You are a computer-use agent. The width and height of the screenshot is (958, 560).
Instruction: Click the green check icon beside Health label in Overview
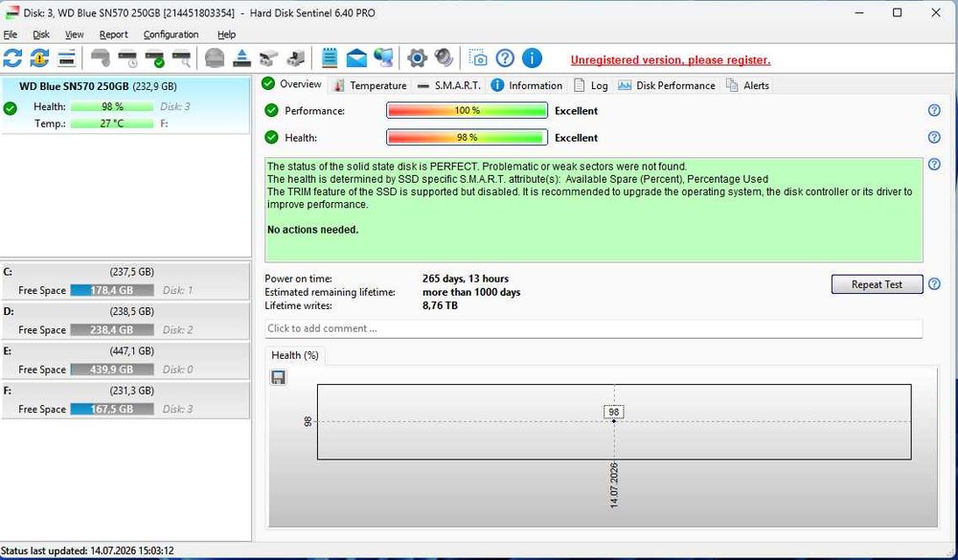[x=271, y=138]
